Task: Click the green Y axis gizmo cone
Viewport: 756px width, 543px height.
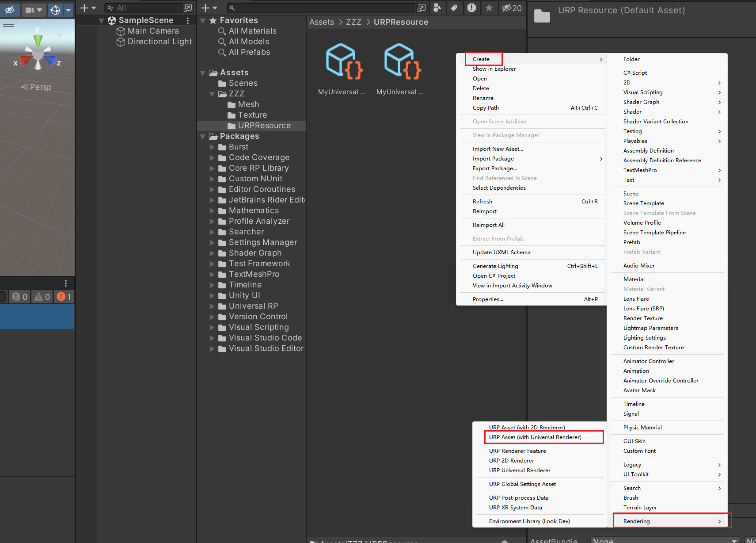Action: point(38,40)
